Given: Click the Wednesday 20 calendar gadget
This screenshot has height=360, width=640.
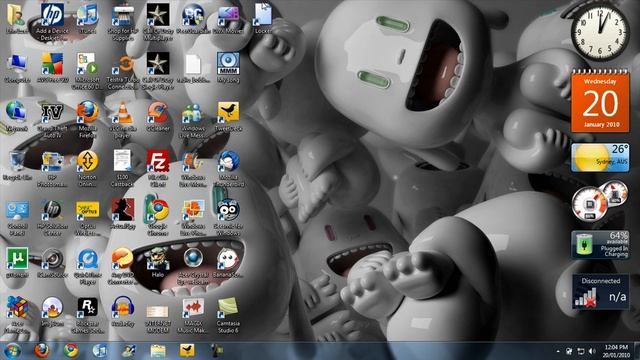Looking at the screenshot, I should coord(600,101).
